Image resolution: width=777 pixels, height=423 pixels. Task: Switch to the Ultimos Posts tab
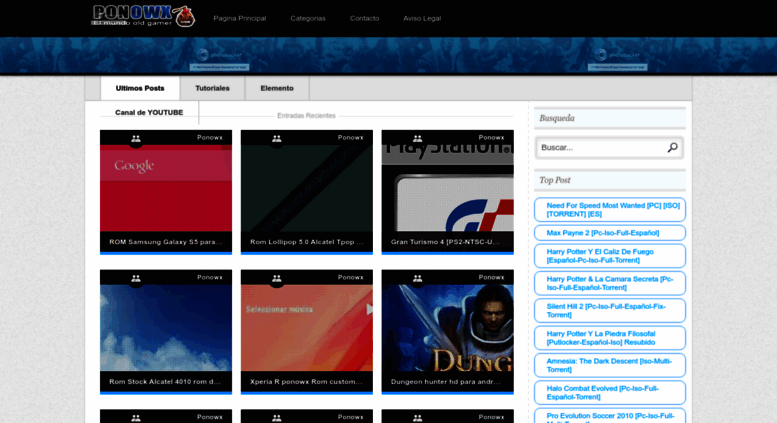[140, 88]
